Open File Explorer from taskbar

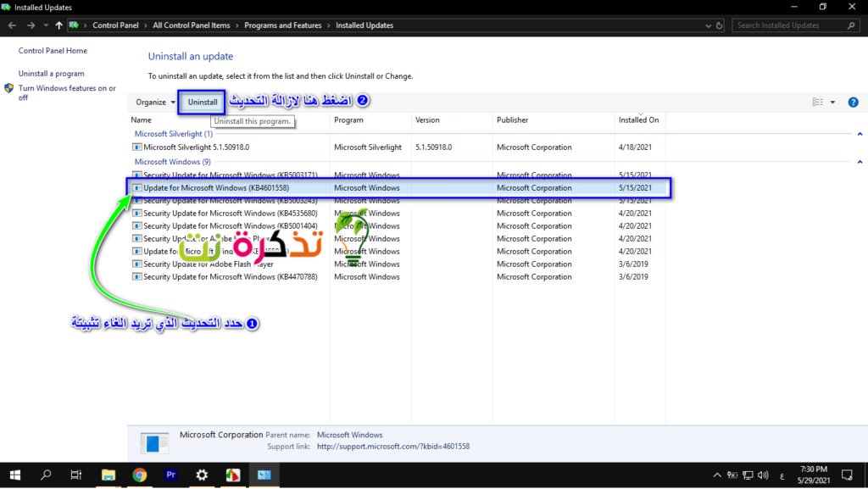point(108,475)
